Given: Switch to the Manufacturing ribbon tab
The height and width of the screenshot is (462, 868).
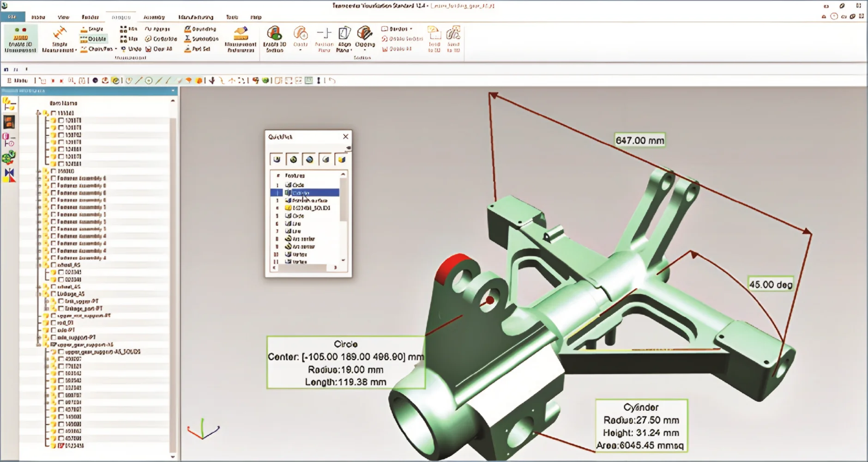Looking at the screenshot, I should coord(196,17).
